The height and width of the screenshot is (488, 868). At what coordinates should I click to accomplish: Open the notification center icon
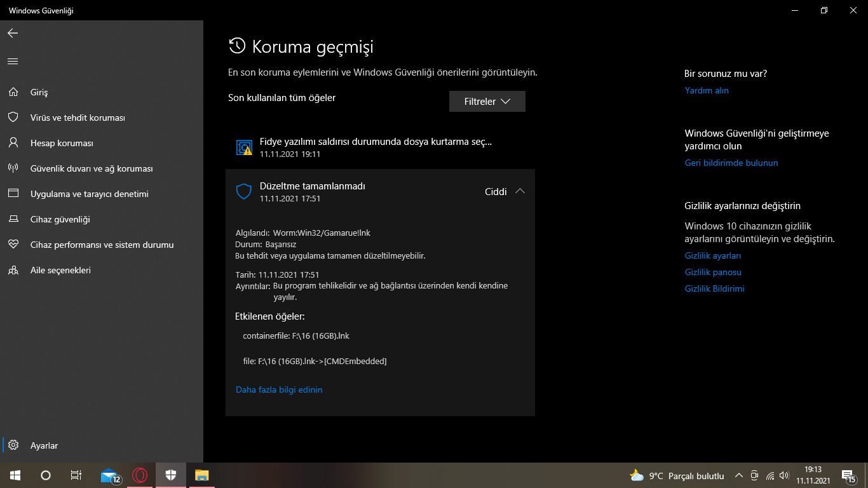(848, 475)
